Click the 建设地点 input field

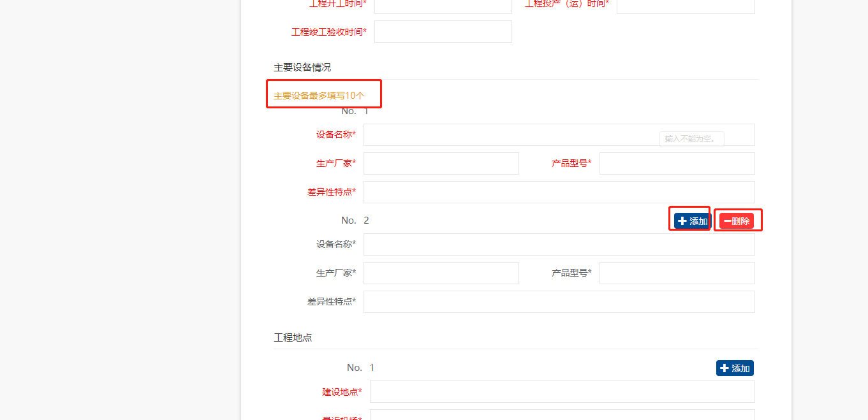pyautogui.click(x=562, y=391)
